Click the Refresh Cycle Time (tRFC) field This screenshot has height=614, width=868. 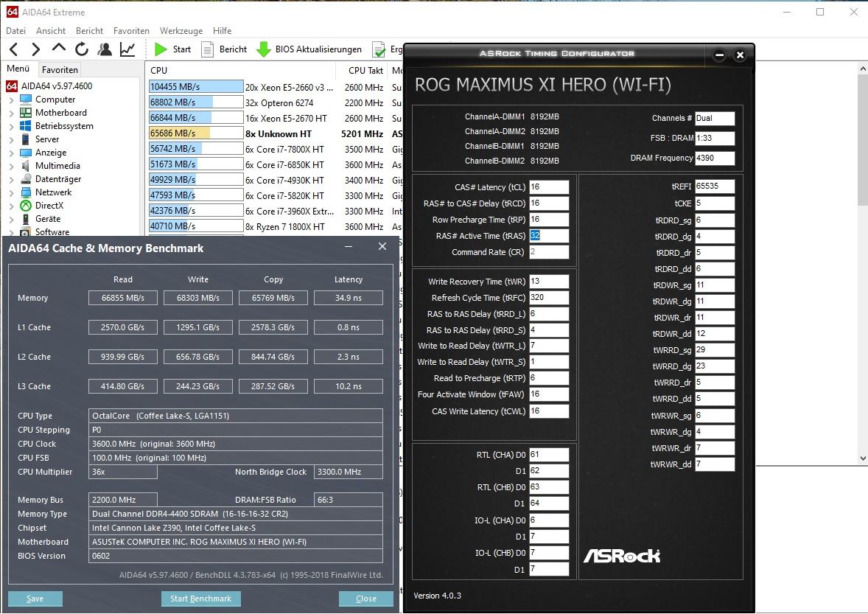tap(549, 297)
